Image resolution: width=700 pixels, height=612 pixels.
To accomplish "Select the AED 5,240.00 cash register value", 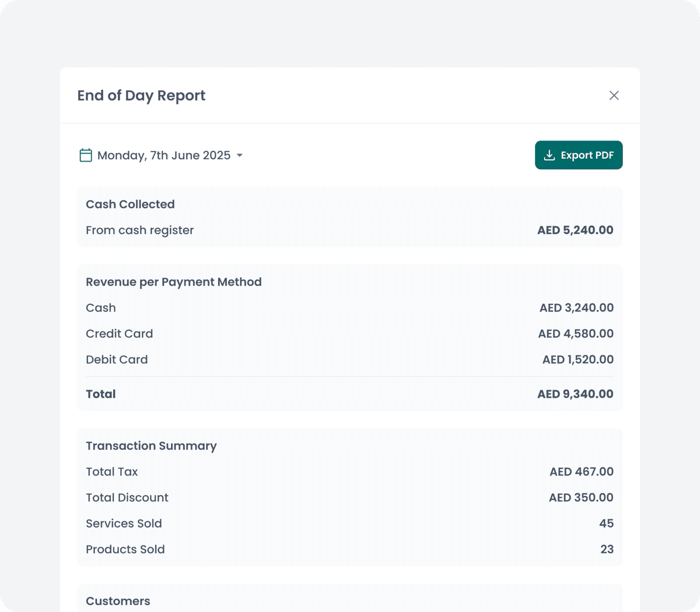I will (575, 230).
